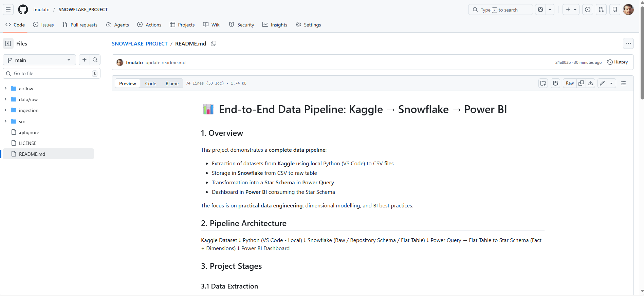Open the user profile avatar menu
This screenshot has width=644, height=296.
pyautogui.click(x=628, y=10)
